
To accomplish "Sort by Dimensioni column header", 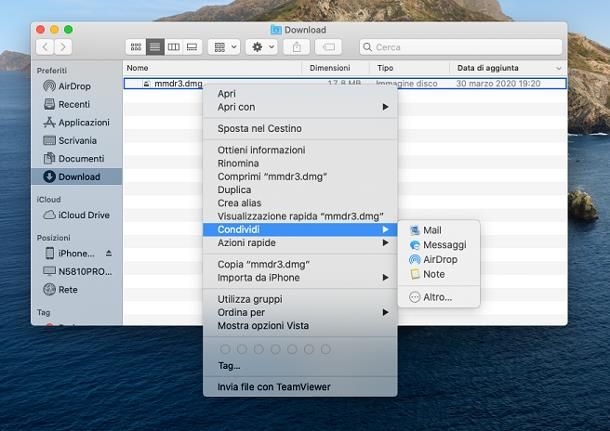I will (x=330, y=68).
